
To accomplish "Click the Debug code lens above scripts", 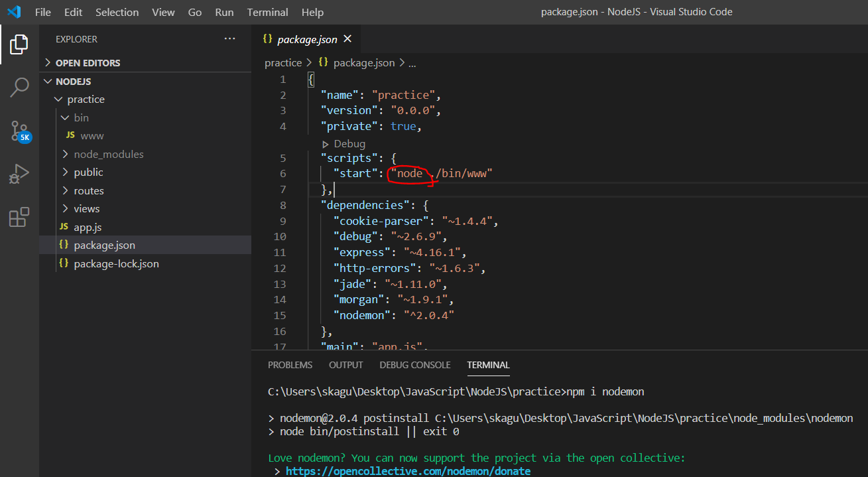I will pos(349,143).
